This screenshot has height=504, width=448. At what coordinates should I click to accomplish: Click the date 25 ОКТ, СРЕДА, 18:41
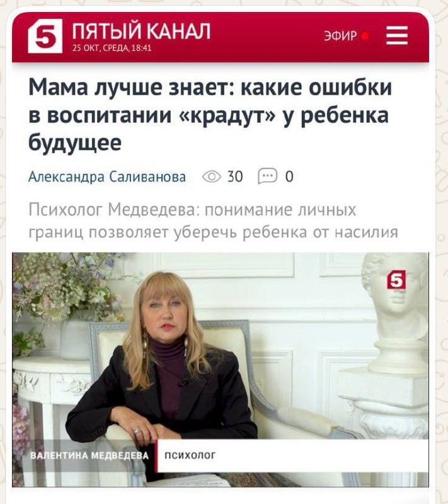[x=112, y=49]
